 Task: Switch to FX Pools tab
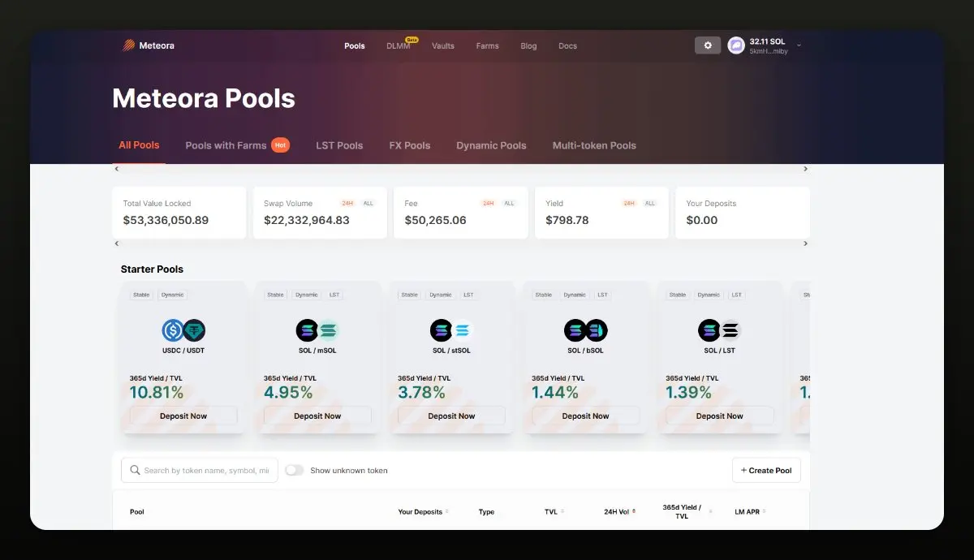click(x=410, y=145)
